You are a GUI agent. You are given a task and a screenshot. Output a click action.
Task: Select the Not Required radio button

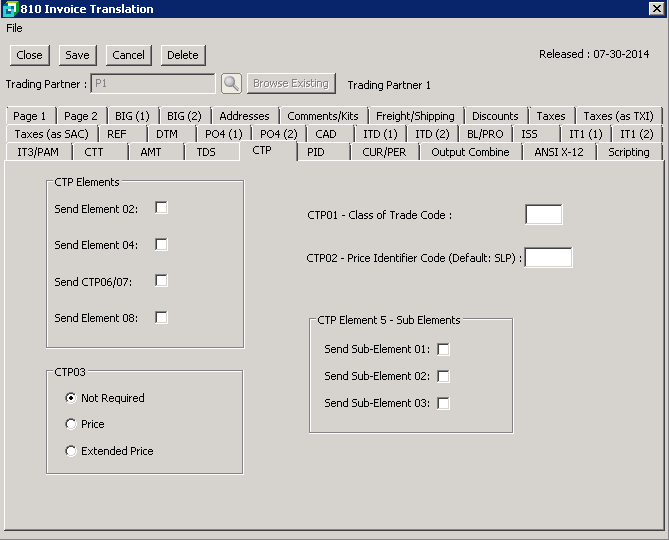coord(71,398)
